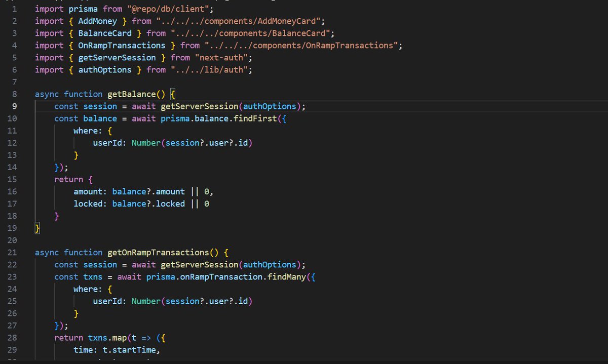Click BalanceCard identifier inside braces on line 3

[x=105, y=33]
